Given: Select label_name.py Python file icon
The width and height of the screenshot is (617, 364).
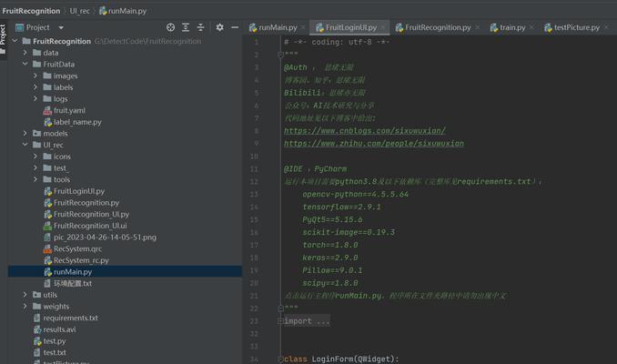Looking at the screenshot, I should pyautogui.click(x=47, y=122).
